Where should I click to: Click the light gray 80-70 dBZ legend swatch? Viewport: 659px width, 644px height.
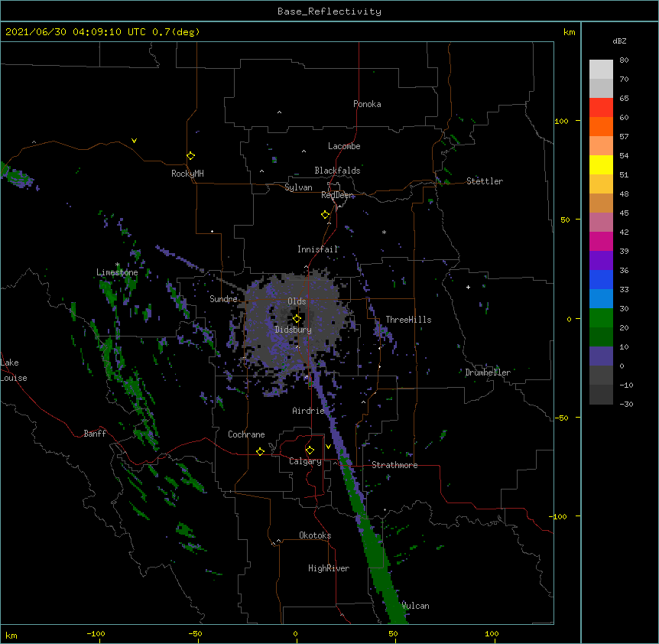click(x=601, y=70)
